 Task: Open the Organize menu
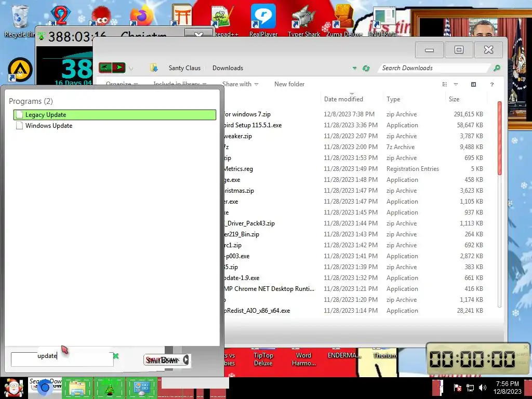[122, 84]
